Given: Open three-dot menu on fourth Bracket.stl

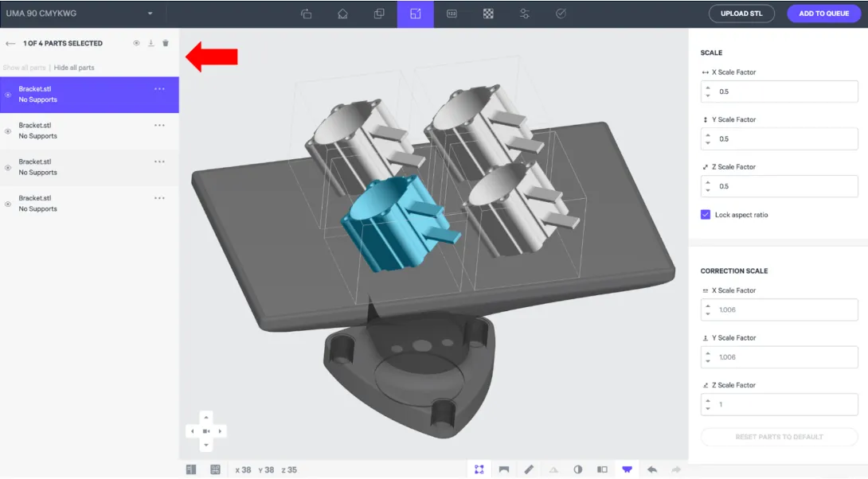Looking at the screenshot, I should coord(159,198).
